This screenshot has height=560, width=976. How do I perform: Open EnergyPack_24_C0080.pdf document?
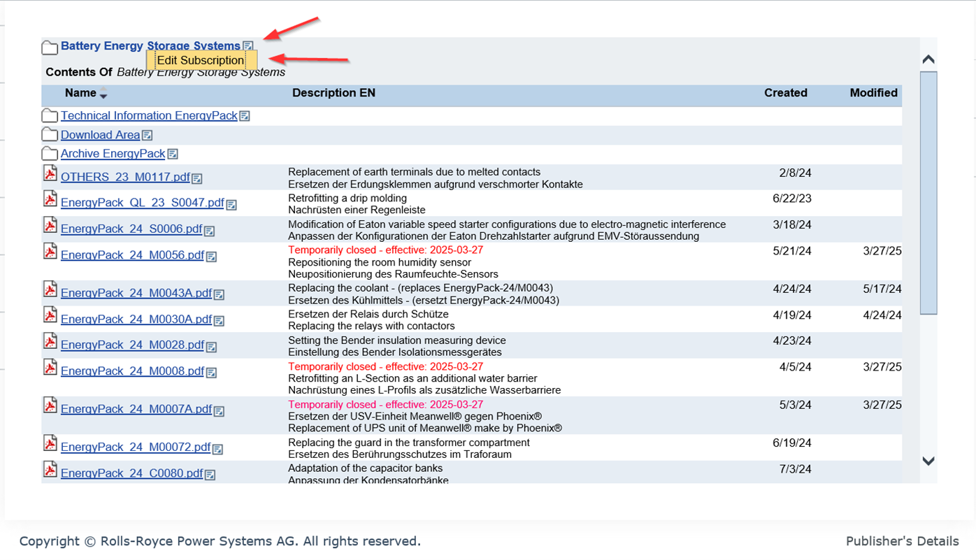coord(132,473)
